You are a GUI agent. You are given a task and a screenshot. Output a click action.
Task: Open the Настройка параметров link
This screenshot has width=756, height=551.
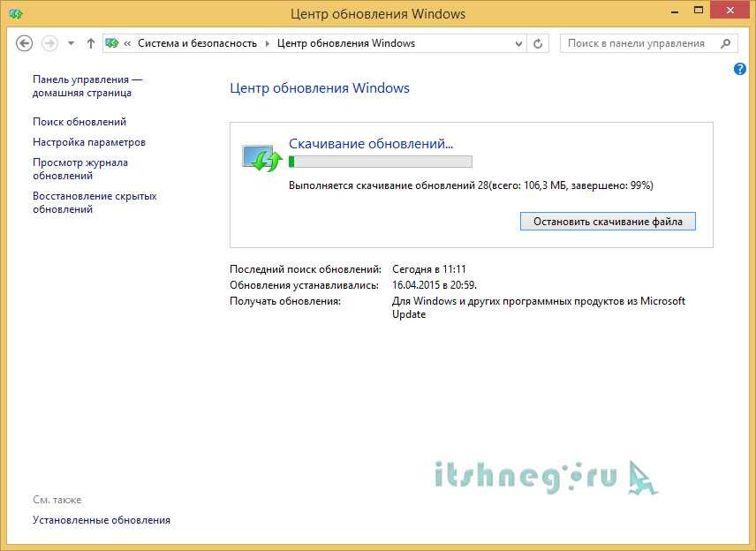pos(89,142)
